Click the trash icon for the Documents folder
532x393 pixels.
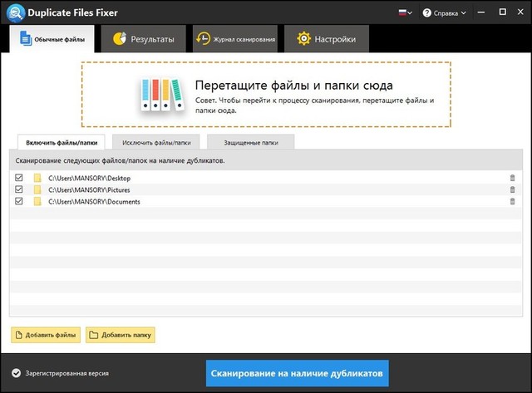[512, 201]
